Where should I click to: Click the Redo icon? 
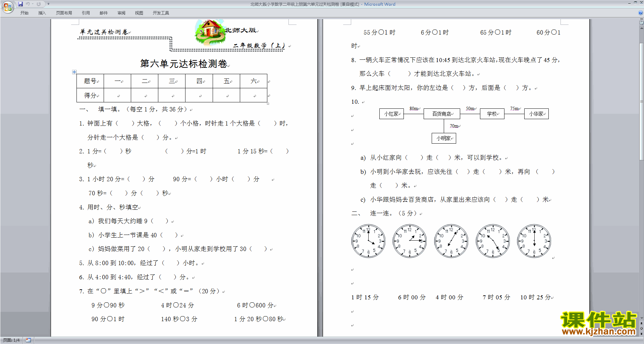pyautogui.click(x=39, y=4)
